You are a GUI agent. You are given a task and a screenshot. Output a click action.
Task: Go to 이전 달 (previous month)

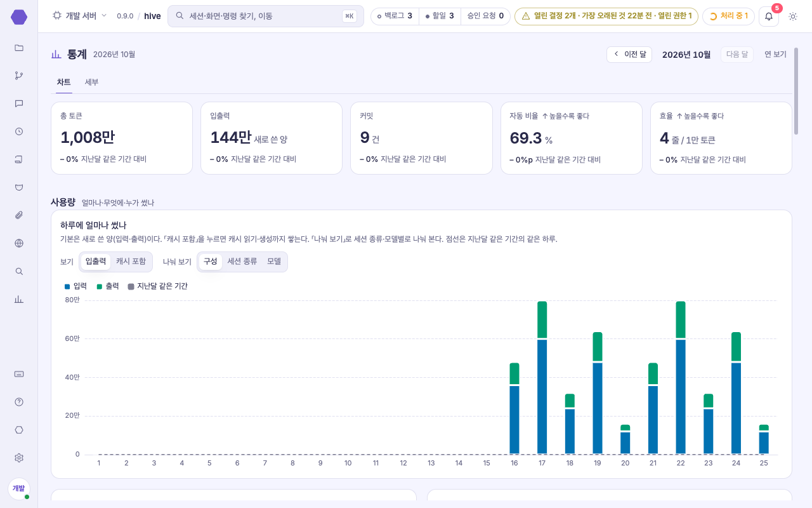pos(629,55)
